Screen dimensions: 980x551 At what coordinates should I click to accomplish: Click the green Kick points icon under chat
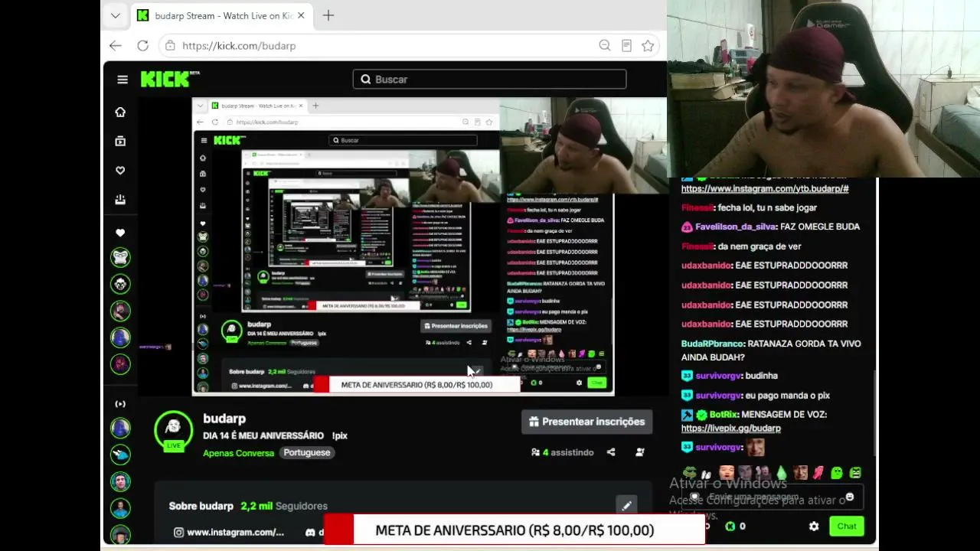coord(730,527)
